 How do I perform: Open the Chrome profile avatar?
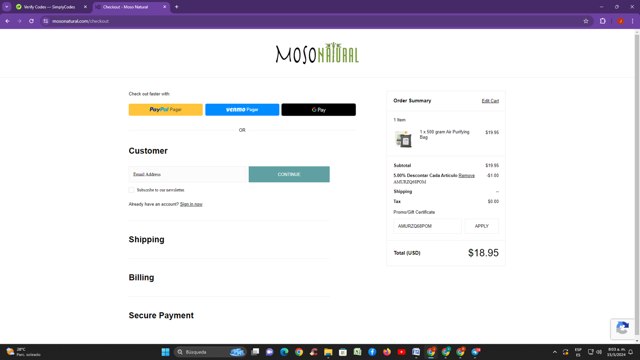pyautogui.click(x=620, y=21)
